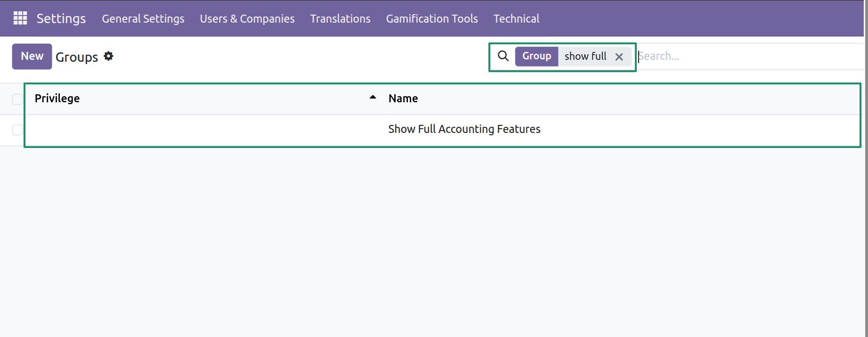This screenshot has width=868, height=337.
Task: Focus the Search input field
Action: [x=750, y=56]
